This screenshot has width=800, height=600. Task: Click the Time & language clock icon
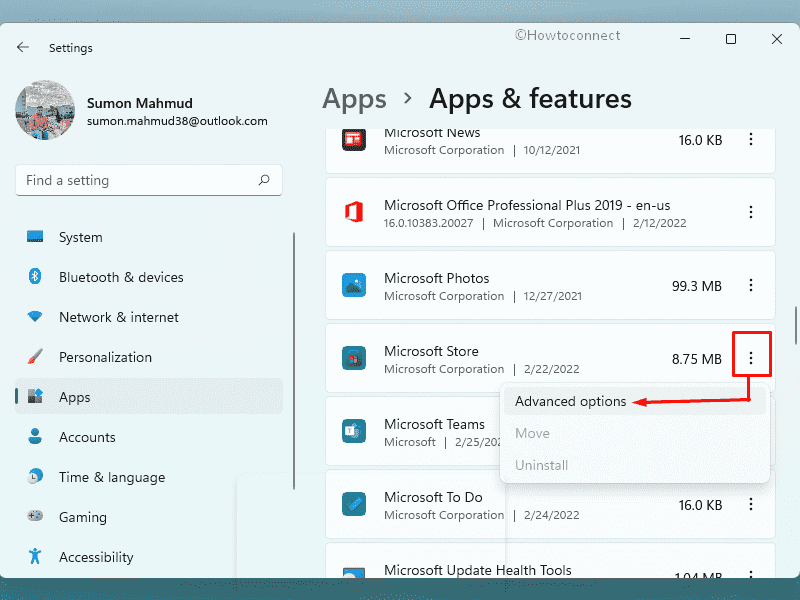click(35, 477)
